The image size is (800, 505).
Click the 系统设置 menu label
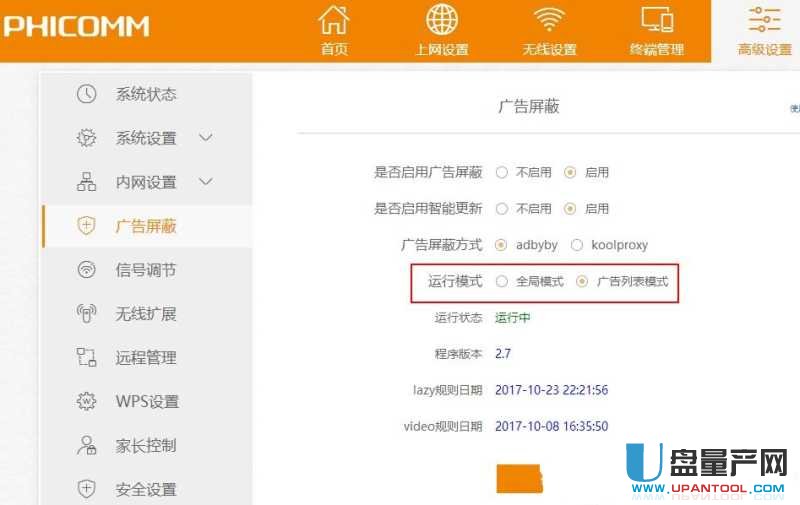[x=146, y=138]
